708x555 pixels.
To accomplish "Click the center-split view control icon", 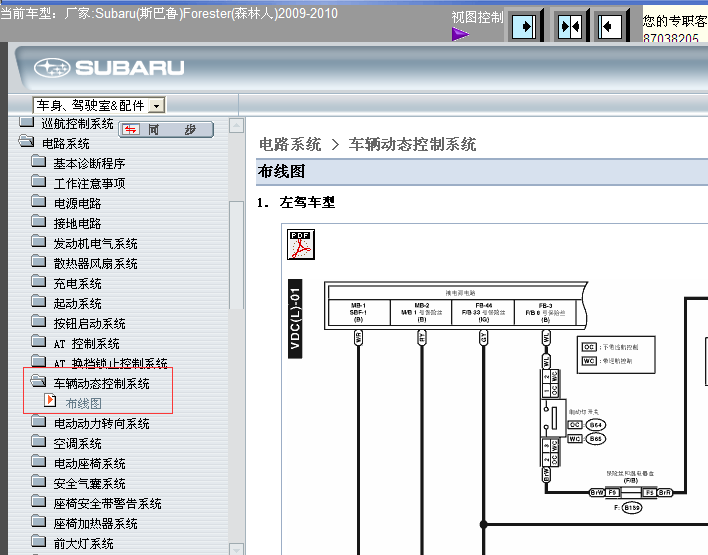I will pyautogui.click(x=570, y=27).
